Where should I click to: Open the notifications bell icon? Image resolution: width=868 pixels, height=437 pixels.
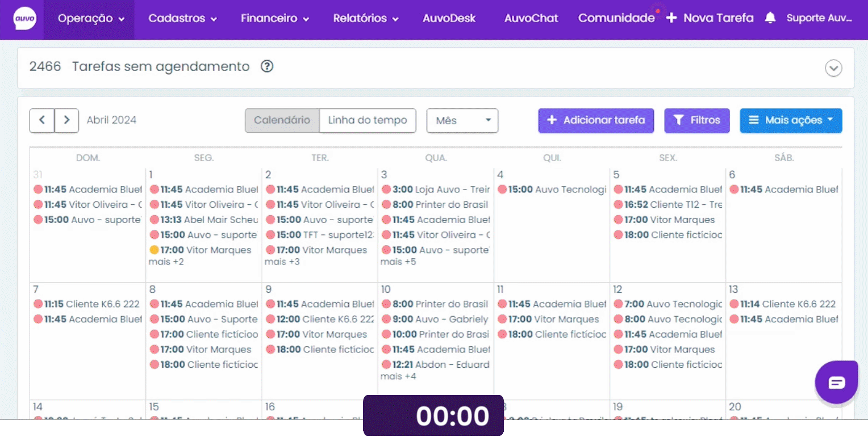click(770, 18)
